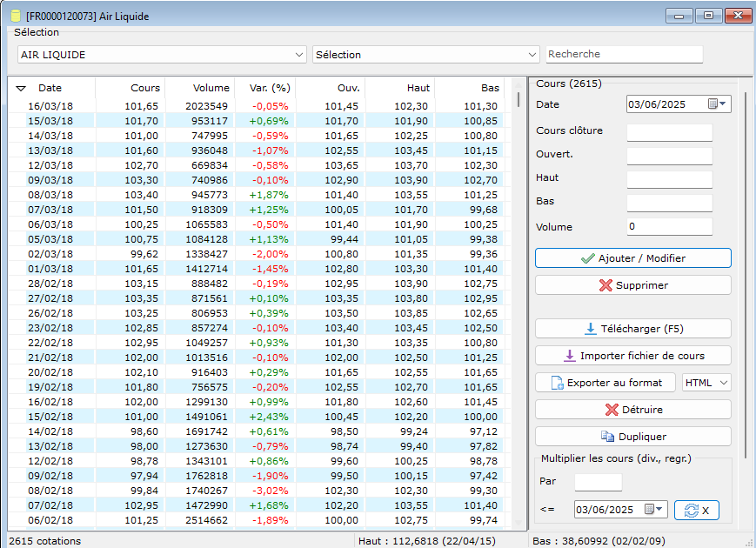Click the quotes table vertical scrollbar thumb

pos(518,99)
